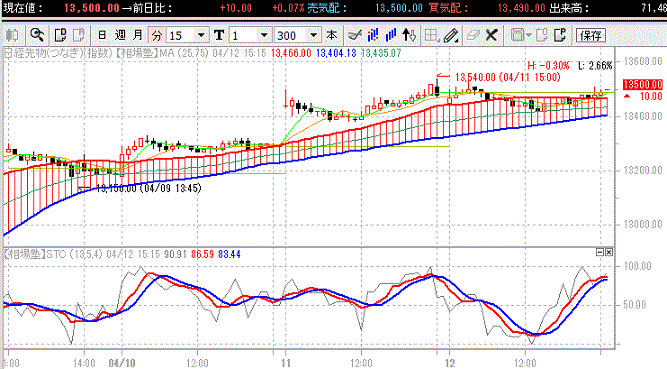Click the STC value 83.44 in blue
Viewport: 667px width, 369px height.
229,255
